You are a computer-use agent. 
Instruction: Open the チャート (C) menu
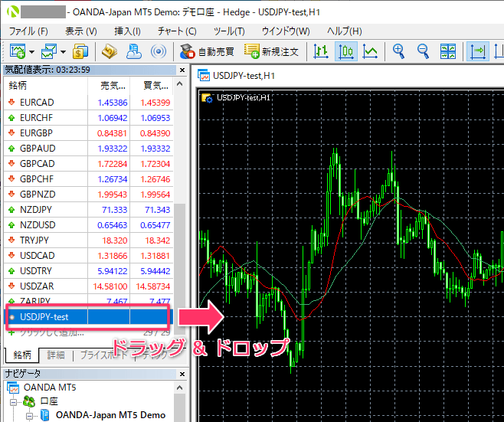tap(177, 31)
